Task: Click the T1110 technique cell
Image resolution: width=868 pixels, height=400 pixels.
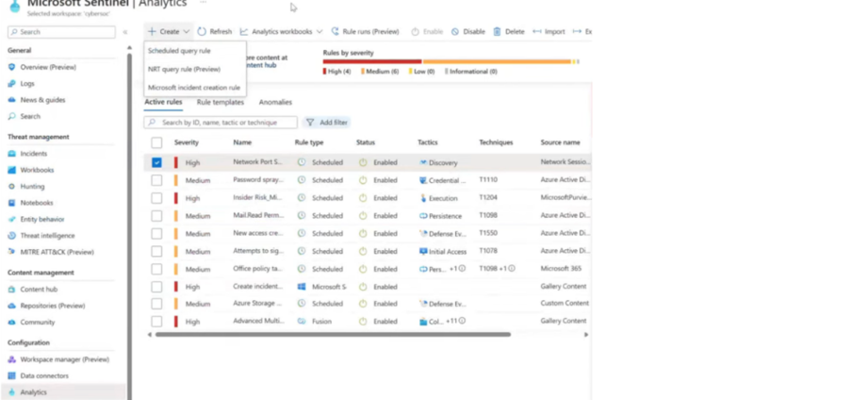Action: (x=488, y=180)
